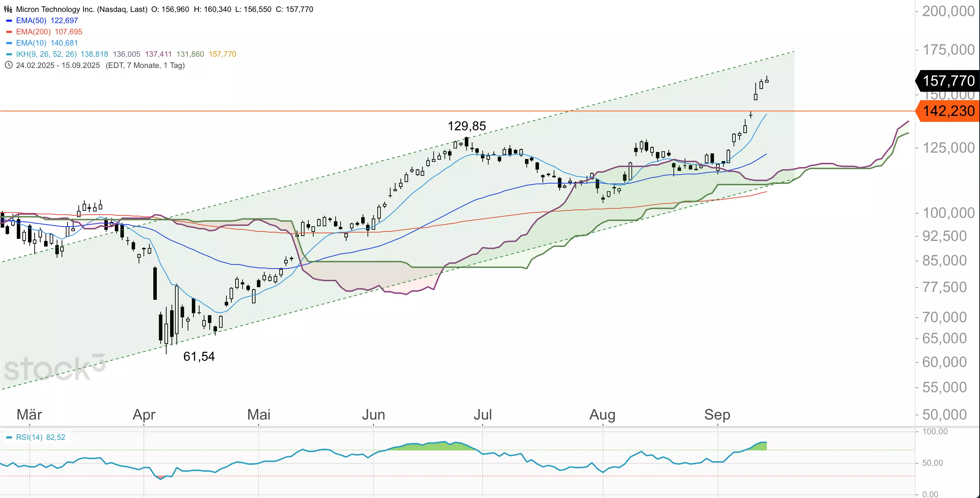Viewport: 980px width, 498px height.
Task: Click the 92,500 price axis label
Action: [x=944, y=236]
